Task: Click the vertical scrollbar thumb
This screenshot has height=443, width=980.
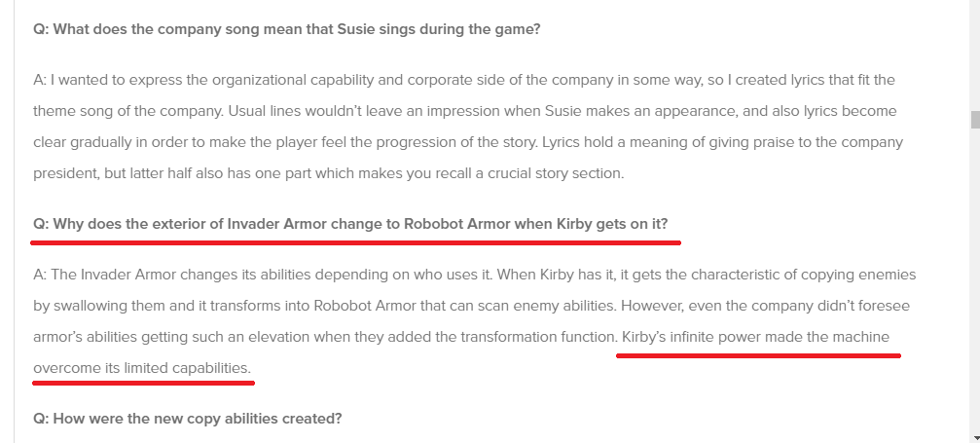Action: 975,120
